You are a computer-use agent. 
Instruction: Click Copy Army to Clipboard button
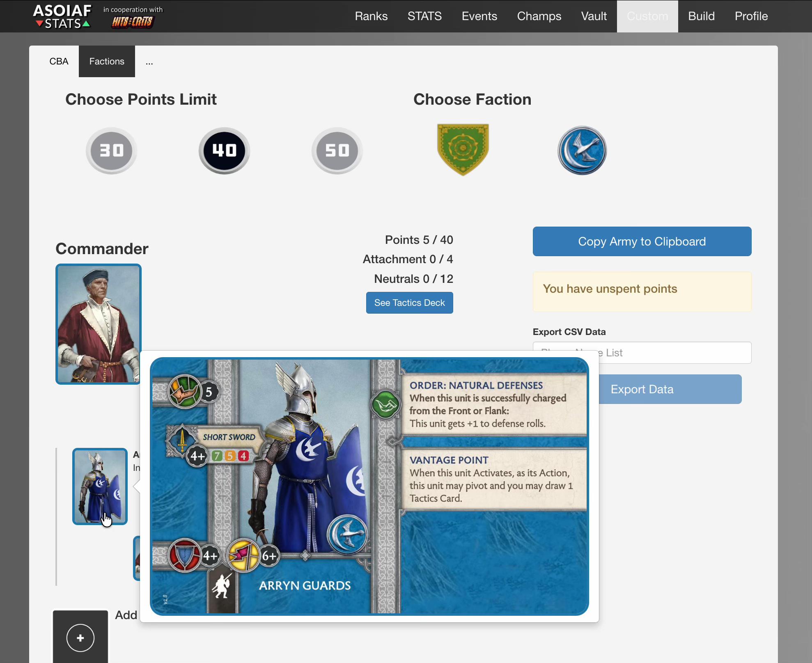[x=642, y=241]
